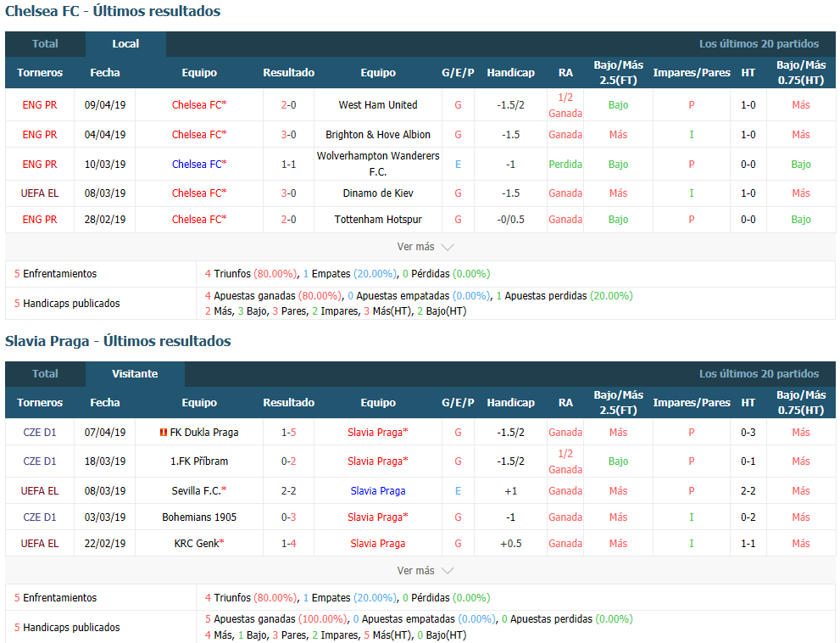
Task: Click Bajo HT cell in Tottenham row
Action: pyautogui.click(x=801, y=220)
